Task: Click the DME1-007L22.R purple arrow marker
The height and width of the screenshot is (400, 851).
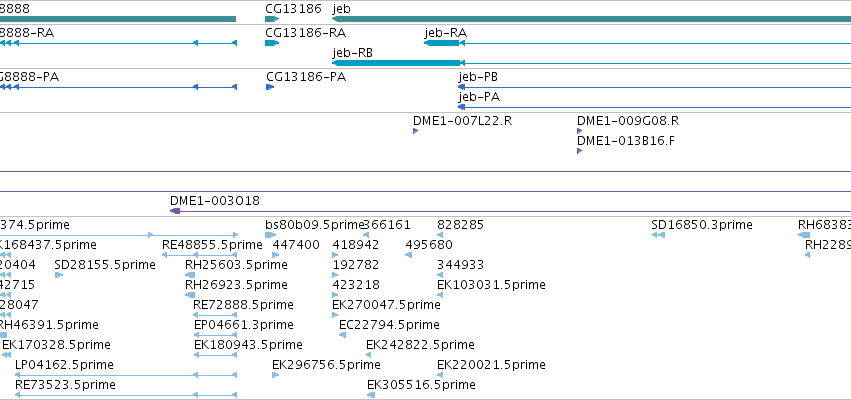Action: click(x=415, y=131)
